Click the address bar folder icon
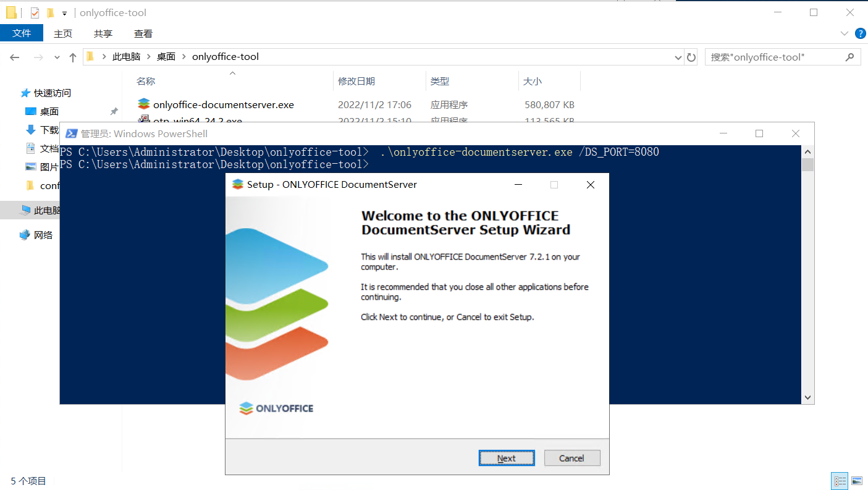The height and width of the screenshot is (490, 868). (90, 56)
